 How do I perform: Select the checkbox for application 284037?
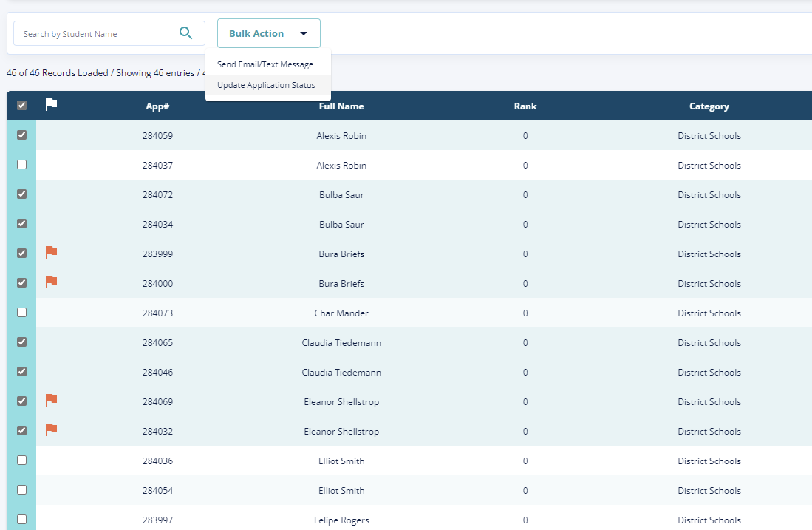tap(21, 165)
